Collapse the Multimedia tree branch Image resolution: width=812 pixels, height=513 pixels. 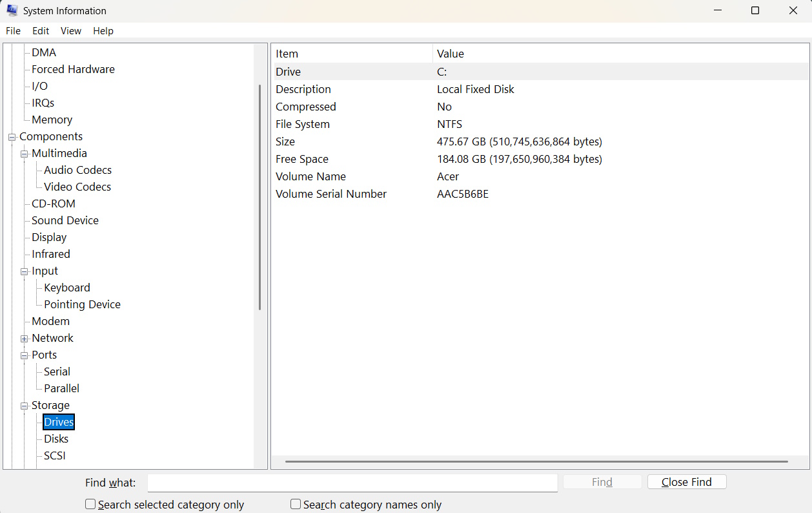click(x=25, y=154)
